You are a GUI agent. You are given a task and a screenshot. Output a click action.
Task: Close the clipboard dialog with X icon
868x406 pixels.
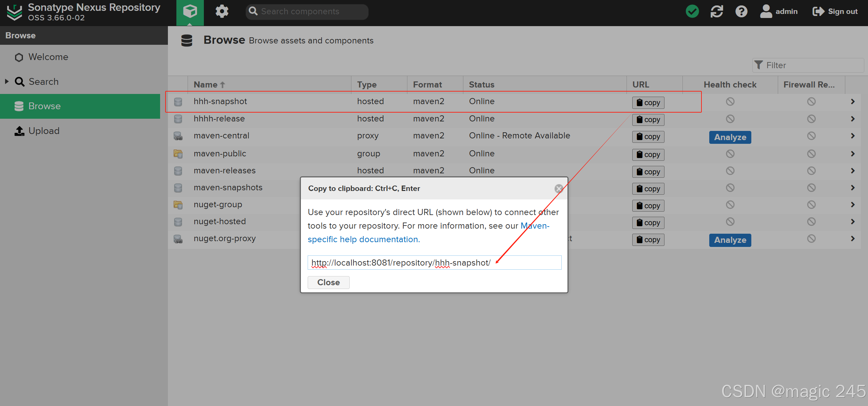(559, 189)
